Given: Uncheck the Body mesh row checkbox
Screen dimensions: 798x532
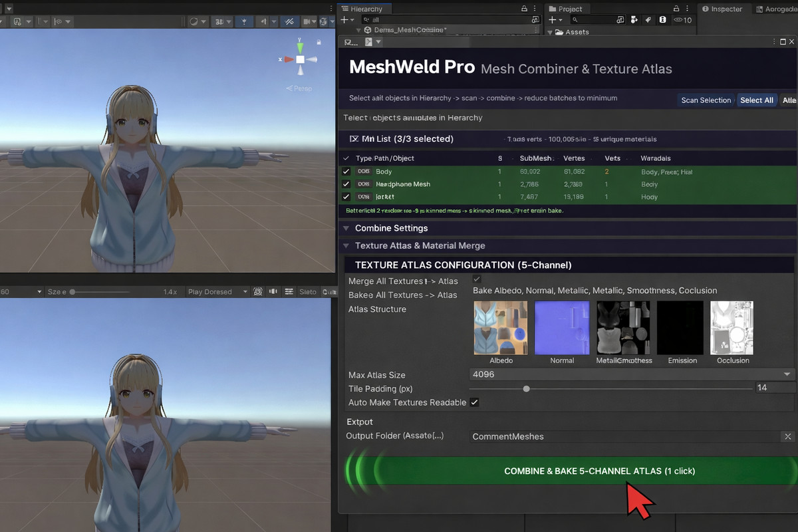Looking at the screenshot, I should pos(346,172).
